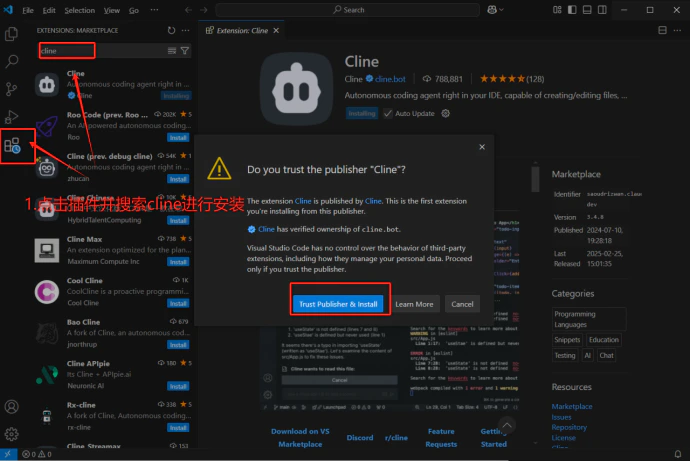
Task: Select Snippets category tag
Action: click(x=567, y=340)
